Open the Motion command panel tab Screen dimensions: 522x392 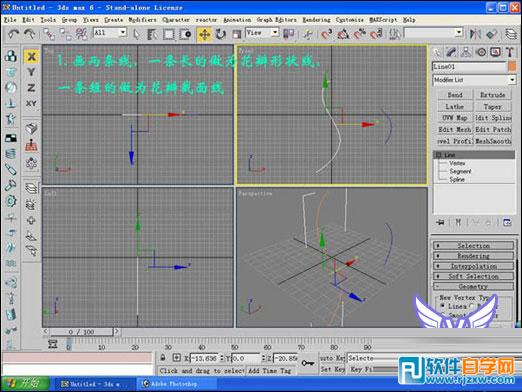point(481,52)
